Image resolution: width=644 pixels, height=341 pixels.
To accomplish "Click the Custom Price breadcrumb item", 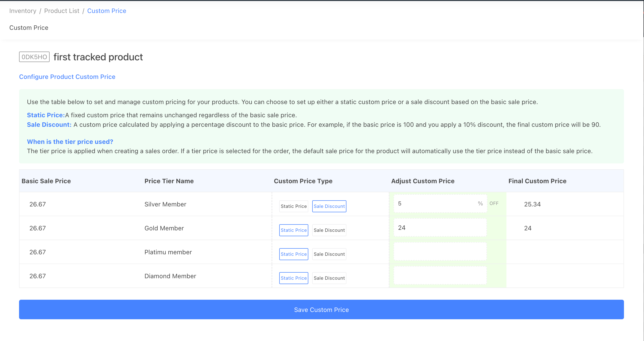I will click(107, 11).
